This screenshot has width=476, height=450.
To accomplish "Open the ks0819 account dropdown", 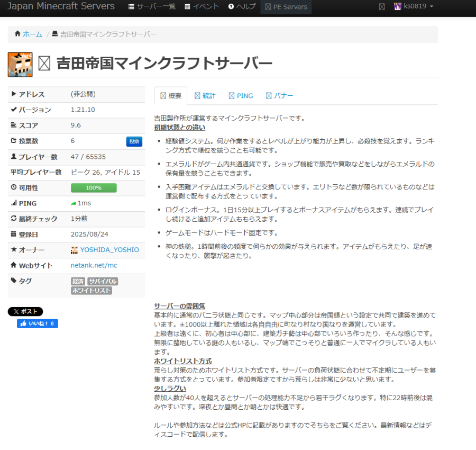I will (x=413, y=7).
